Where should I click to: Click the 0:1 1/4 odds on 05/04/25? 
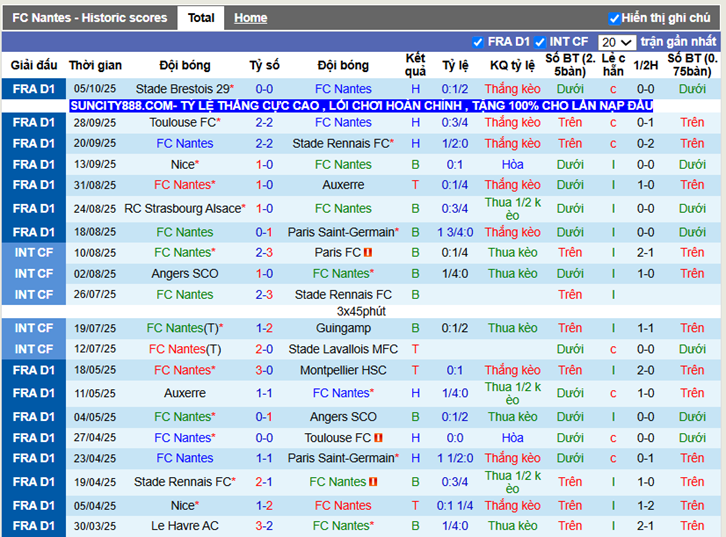[455, 506]
